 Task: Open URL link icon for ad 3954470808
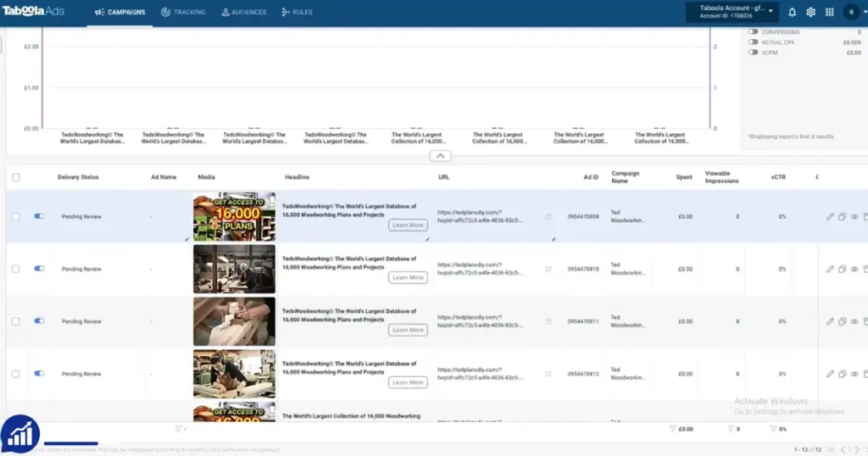[x=548, y=216]
